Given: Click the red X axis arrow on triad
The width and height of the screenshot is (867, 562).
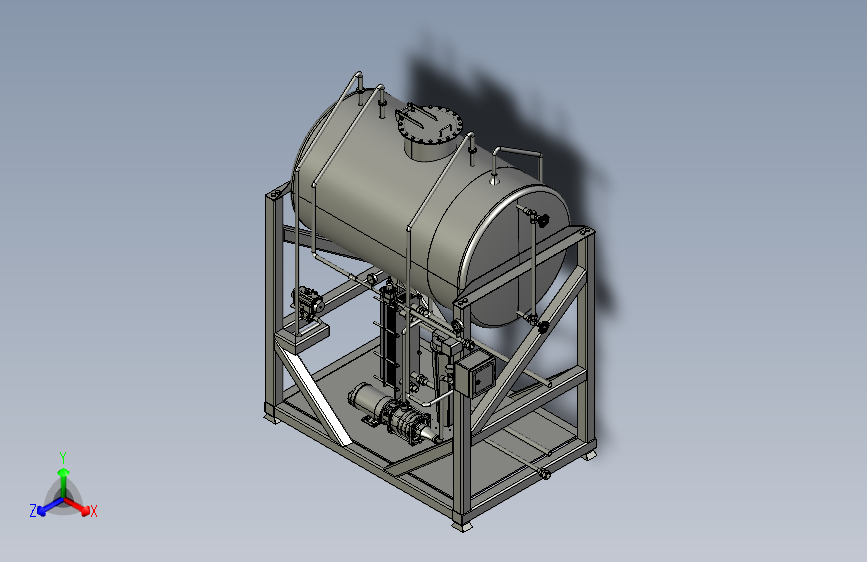Looking at the screenshot, I should [77, 506].
